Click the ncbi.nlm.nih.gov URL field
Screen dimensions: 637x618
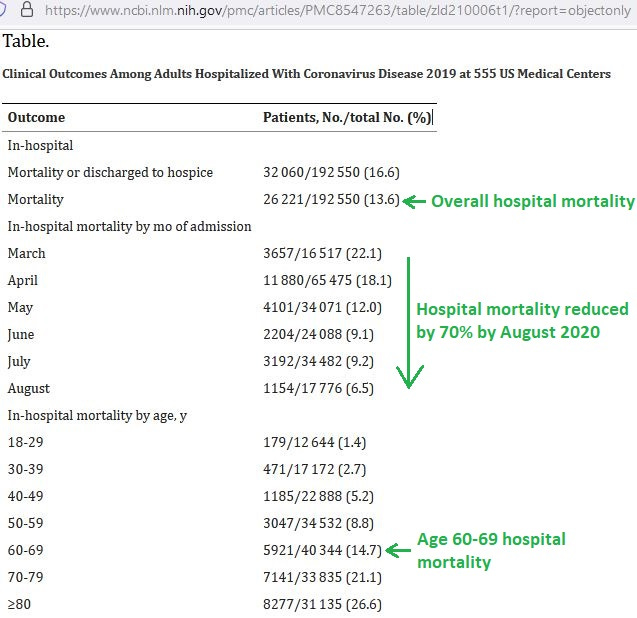pos(338,10)
